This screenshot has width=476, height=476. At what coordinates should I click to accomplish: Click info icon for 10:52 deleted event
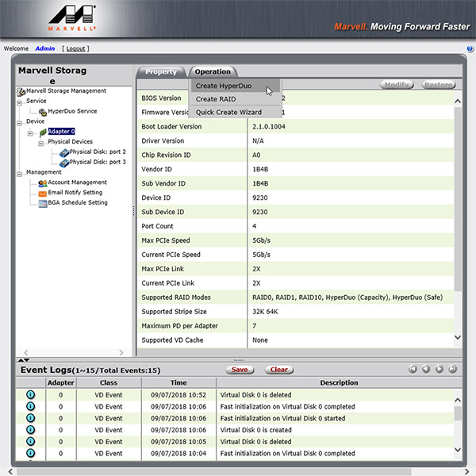31,394
